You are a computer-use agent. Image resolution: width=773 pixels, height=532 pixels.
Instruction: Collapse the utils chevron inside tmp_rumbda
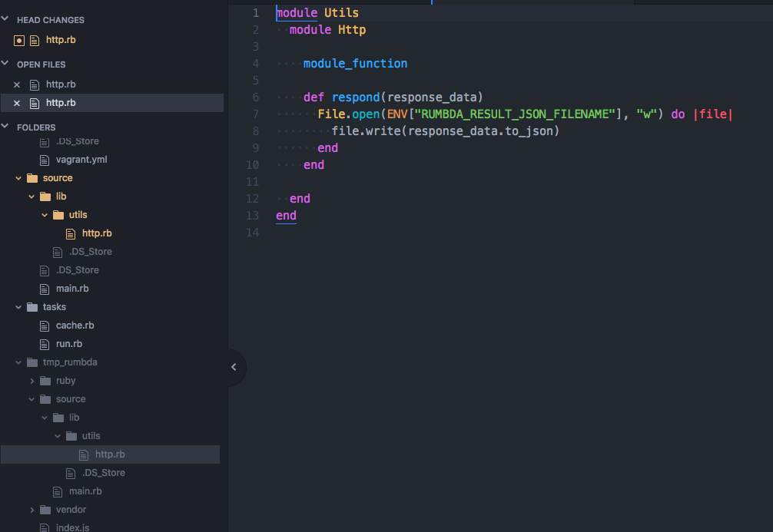point(58,436)
